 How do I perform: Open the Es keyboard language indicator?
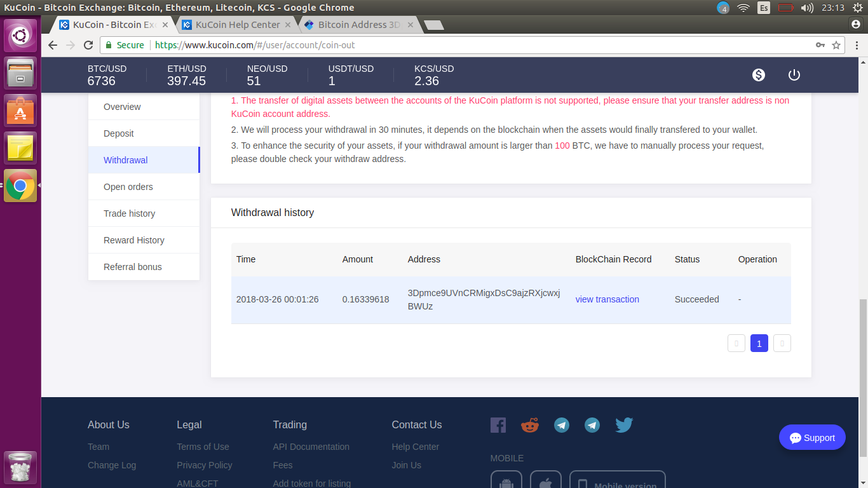tap(764, 8)
